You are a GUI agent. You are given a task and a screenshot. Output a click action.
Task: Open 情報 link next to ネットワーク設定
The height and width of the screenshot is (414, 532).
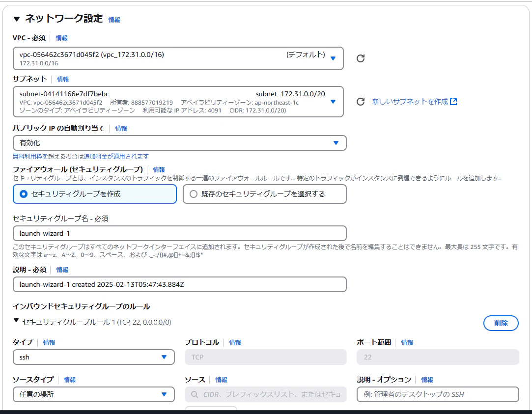pyautogui.click(x=114, y=20)
